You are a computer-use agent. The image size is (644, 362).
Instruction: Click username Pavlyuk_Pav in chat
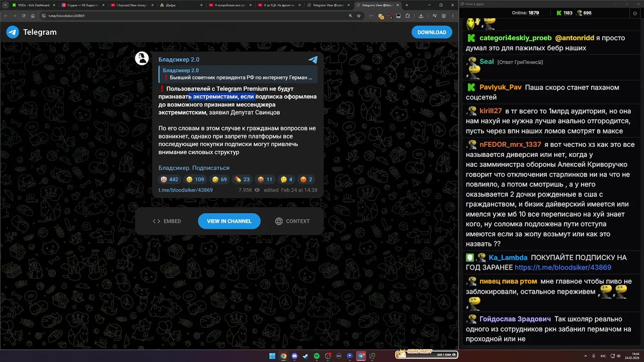point(501,87)
